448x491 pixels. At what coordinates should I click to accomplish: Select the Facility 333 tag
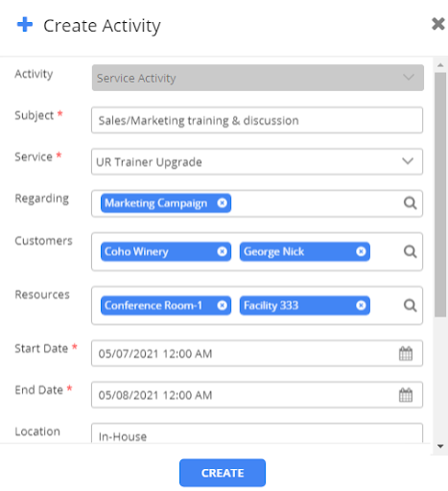tap(305, 305)
